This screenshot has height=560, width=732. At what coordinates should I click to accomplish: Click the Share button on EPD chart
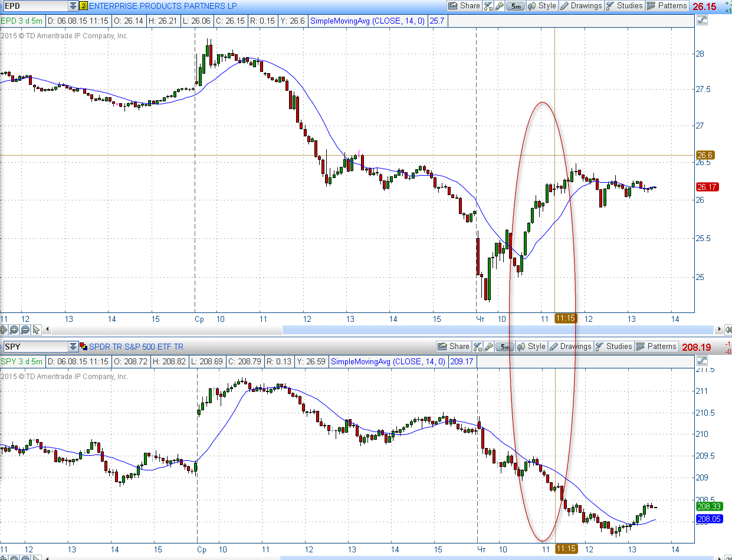(x=464, y=6)
